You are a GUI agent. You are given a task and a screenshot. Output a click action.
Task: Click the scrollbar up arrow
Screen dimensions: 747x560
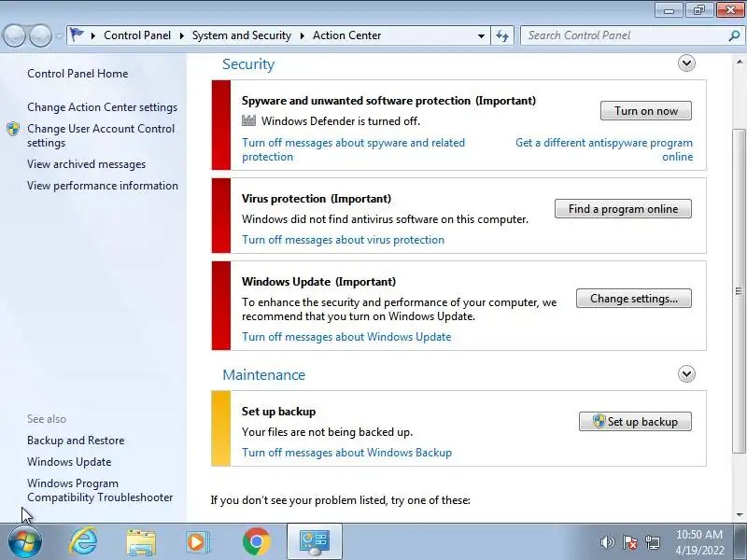(x=739, y=62)
